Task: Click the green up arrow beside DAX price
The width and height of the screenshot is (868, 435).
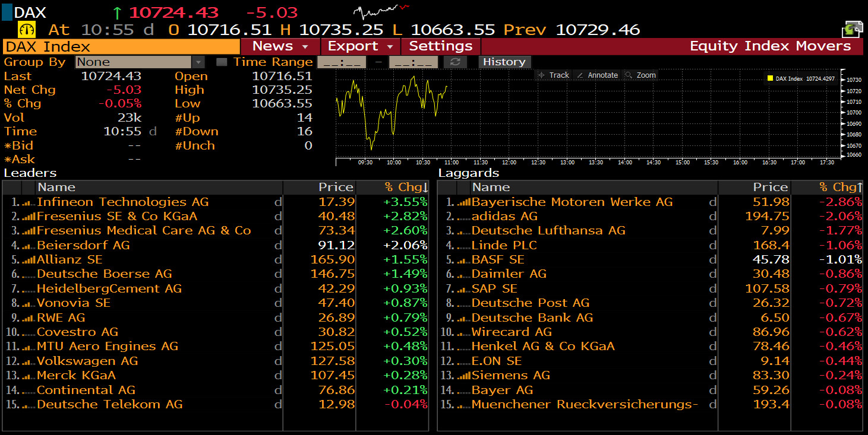Action: 117,12
